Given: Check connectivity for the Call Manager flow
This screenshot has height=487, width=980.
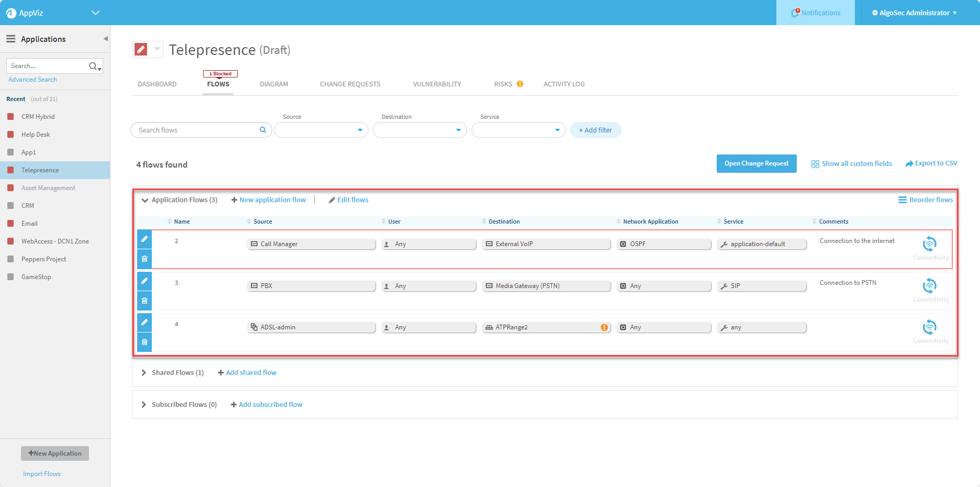Looking at the screenshot, I should (930, 245).
